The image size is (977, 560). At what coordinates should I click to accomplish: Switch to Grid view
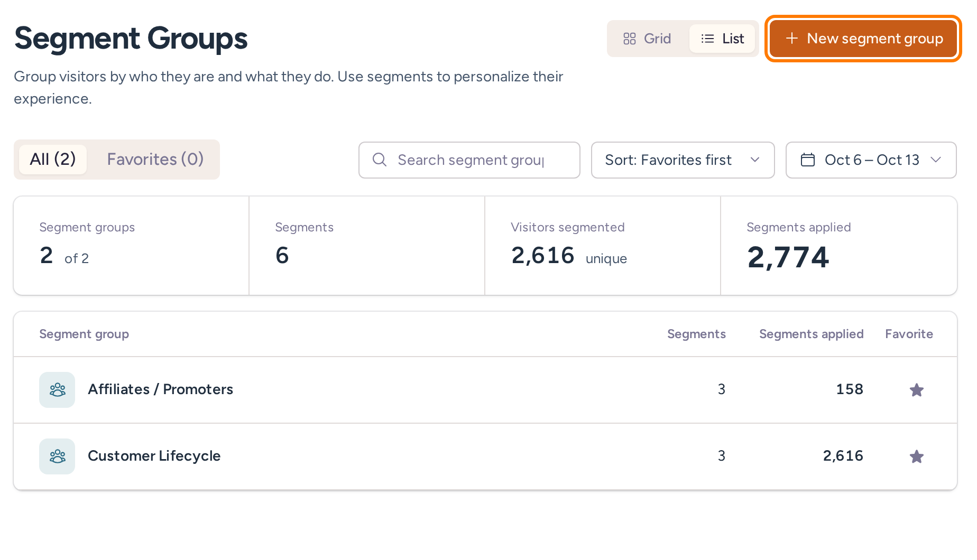coord(647,39)
